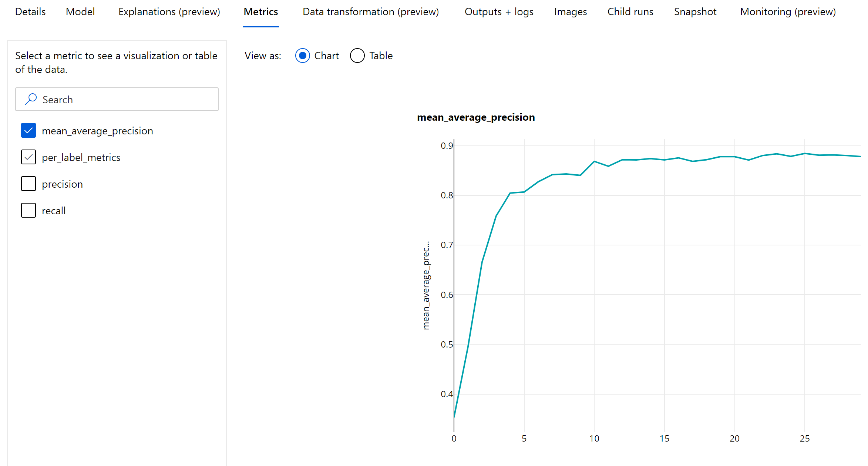Image resolution: width=868 pixels, height=466 pixels.
Task: Click the Images tab icon
Action: point(569,11)
